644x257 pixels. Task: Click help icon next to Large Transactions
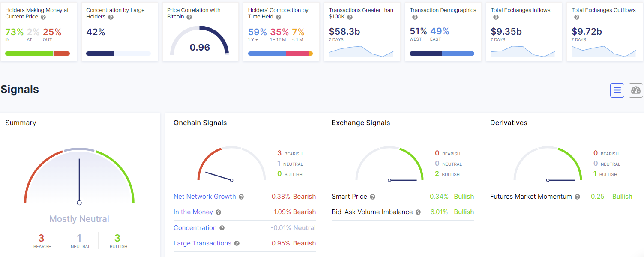pos(237,244)
